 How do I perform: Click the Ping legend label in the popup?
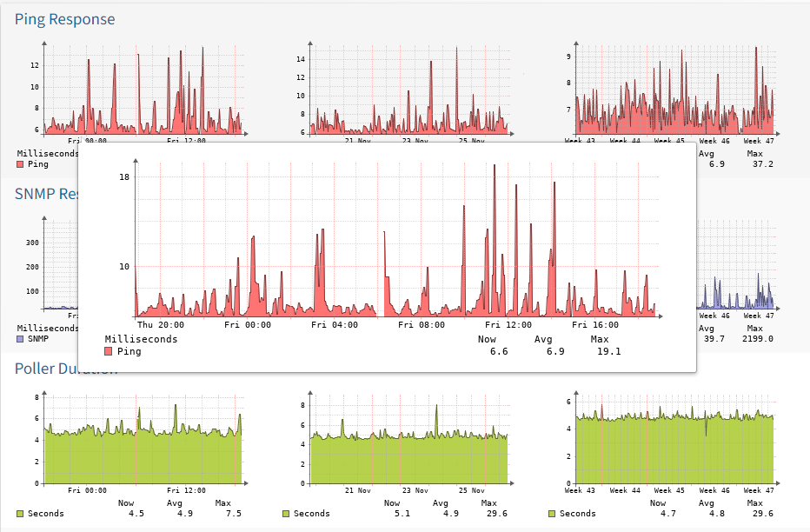pos(129,352)
